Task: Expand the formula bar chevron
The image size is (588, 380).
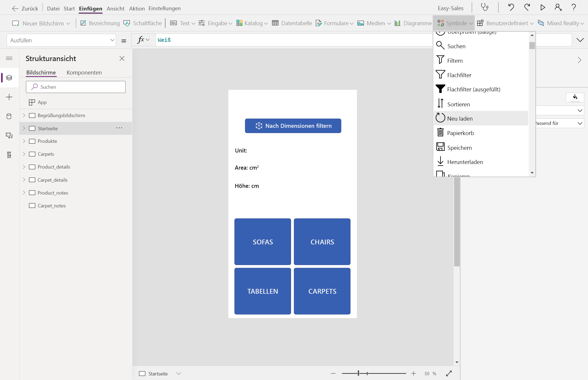Action: pos(580,40)
